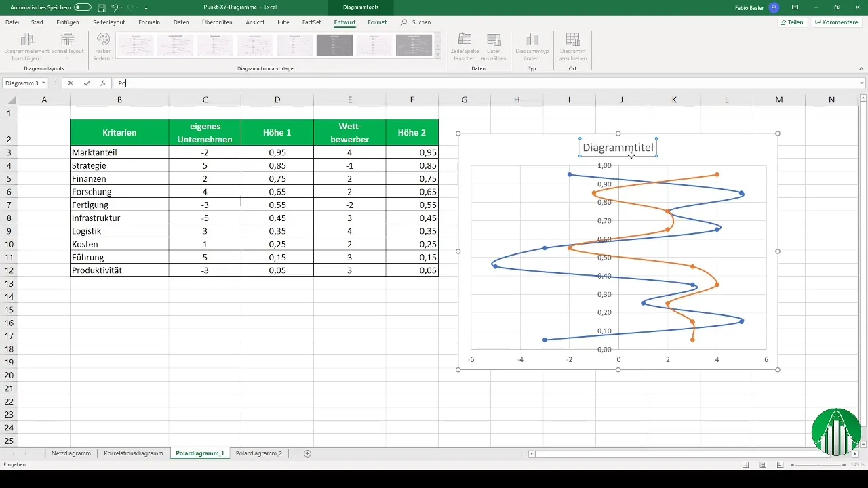868x488 pixels.
Task: Click the Kriterien header cell
Action: (x=119, y=132)
